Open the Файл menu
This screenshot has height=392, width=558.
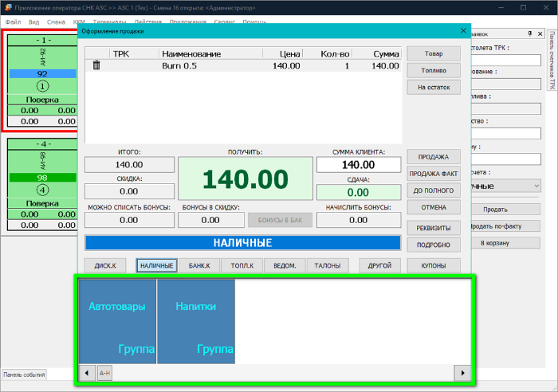coord(13,22)
